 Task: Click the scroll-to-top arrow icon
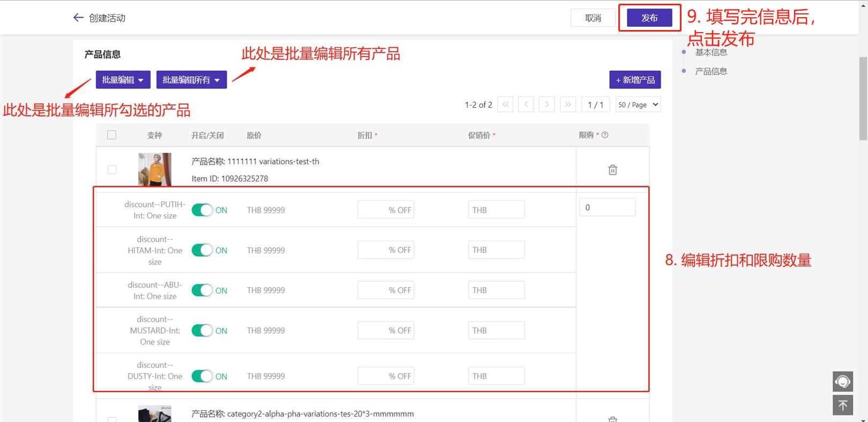842,405
